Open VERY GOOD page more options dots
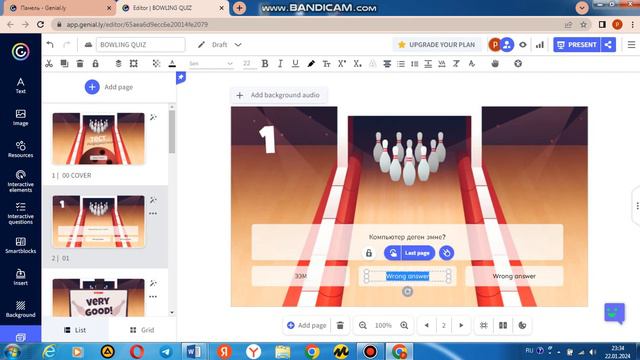640x360 pixels. [153, 297]
